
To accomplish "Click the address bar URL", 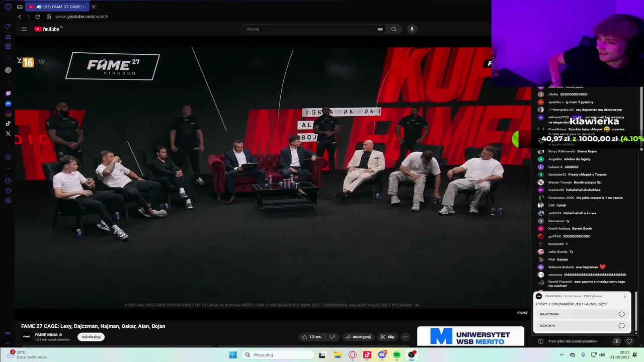I will 82,17.
